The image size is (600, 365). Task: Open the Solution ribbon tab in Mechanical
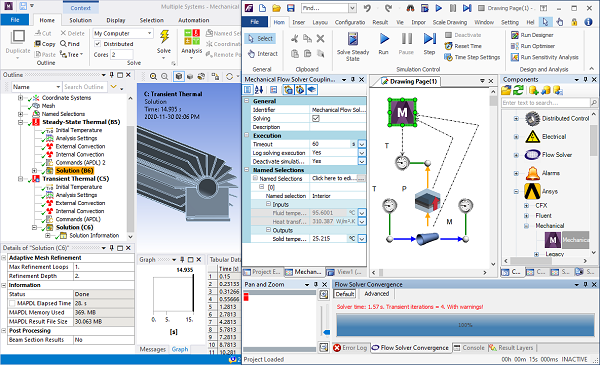[80, 20]
